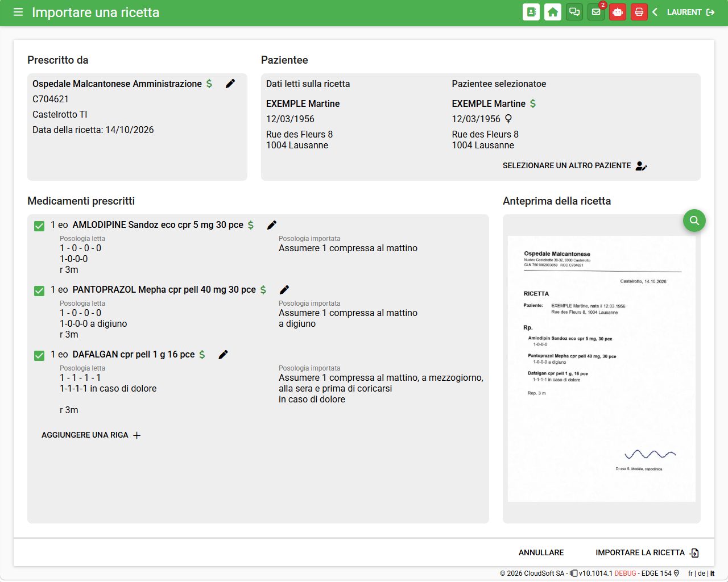The height and width of the screenshot is (582, 728).
Task: Click imported posology 'a digiuno' text
Action: pos(297,324)
